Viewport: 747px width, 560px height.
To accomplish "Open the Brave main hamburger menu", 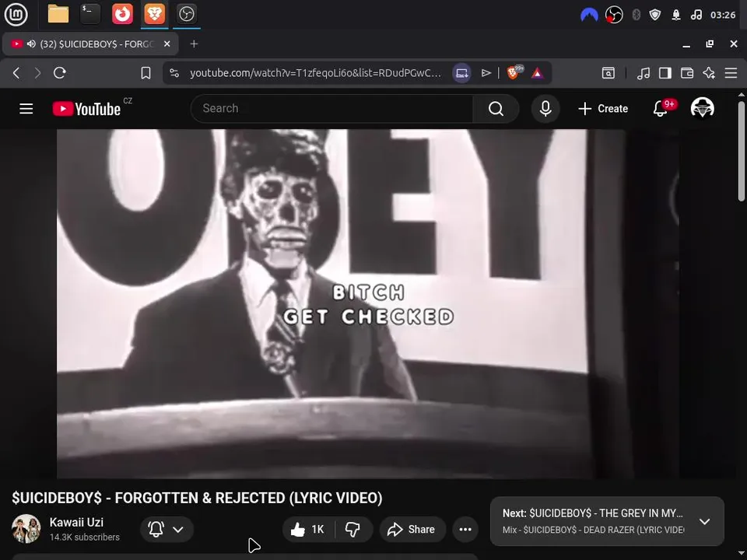I will [731, 73].
